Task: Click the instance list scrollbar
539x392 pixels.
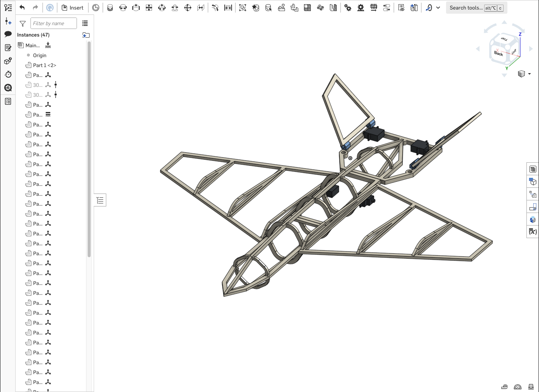Action: coord(89,149)
